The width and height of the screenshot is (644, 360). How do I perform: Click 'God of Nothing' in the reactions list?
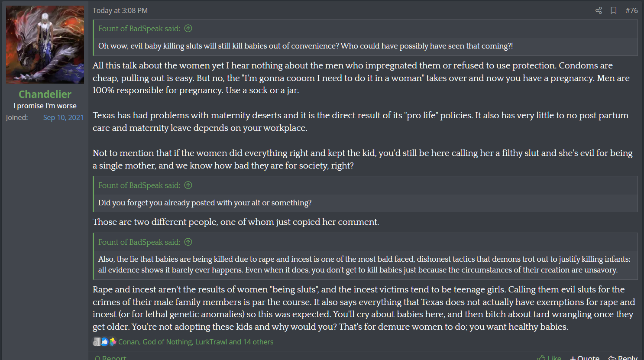167,342
